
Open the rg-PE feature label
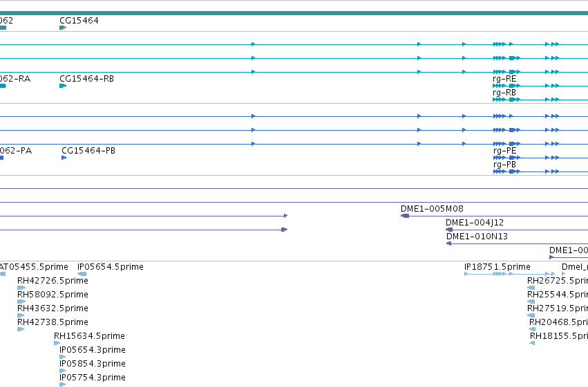click(x=505, y=151)
